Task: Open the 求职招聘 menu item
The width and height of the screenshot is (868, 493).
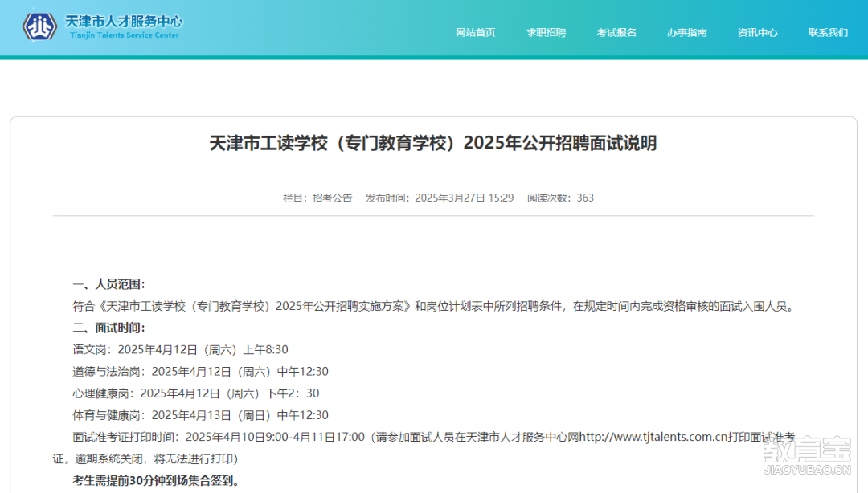Action: point(546,33)
